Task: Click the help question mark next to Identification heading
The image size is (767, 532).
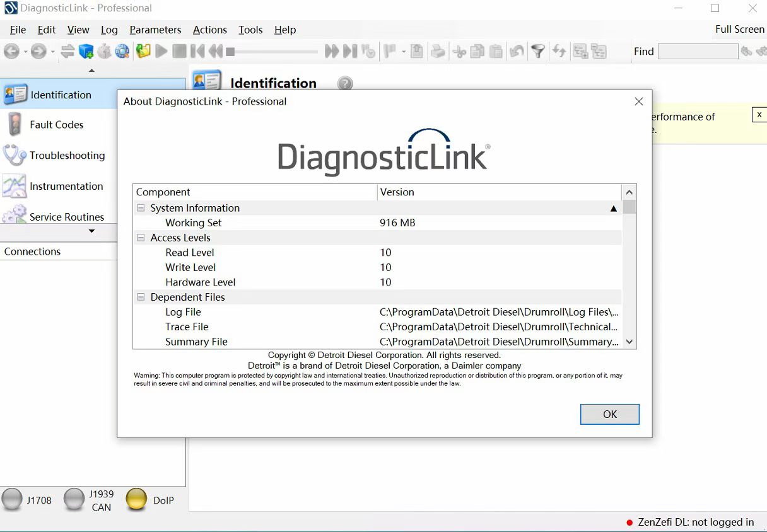Action: click(345, 83)
